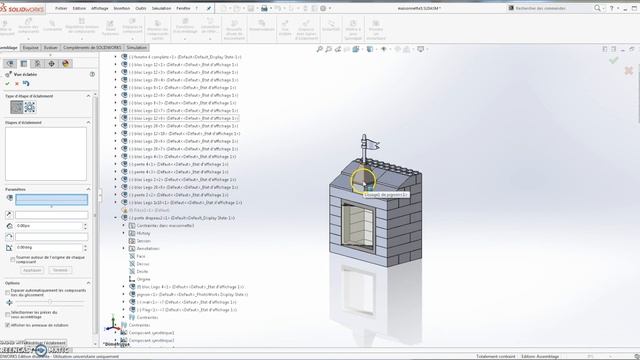Select the regular explode step type
The width and height of the screenshot is (640, 360).
(17, 107)
